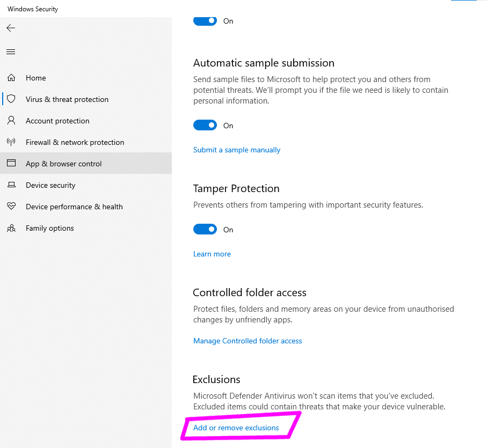The image size is (487, 448).
Task: Toggle the topmost On switch
Action: pyautogui.click(x=205, y=21)
